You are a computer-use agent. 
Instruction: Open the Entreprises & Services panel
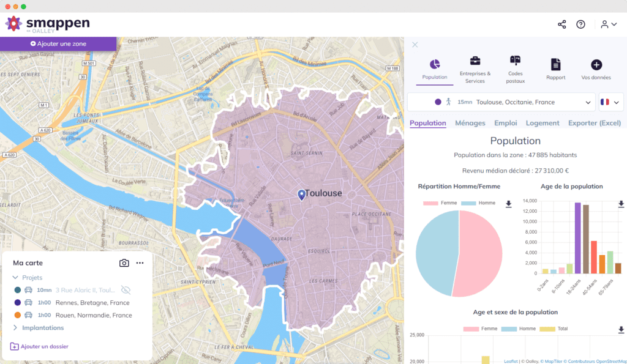click(x=475, y=67)
